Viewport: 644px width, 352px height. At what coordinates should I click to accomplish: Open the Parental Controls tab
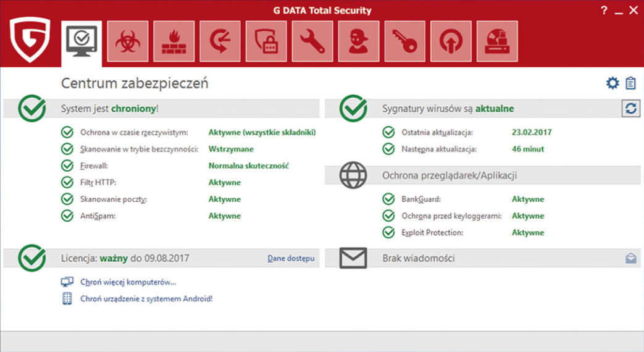[359, 41]
